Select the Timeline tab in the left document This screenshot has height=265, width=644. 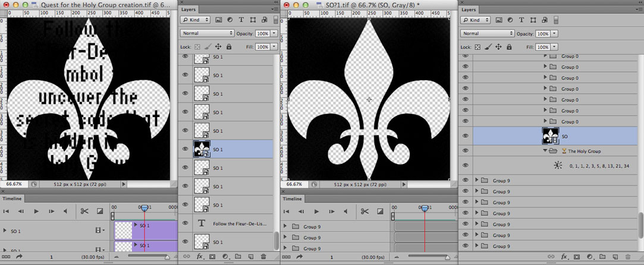(x=12, y=199)
